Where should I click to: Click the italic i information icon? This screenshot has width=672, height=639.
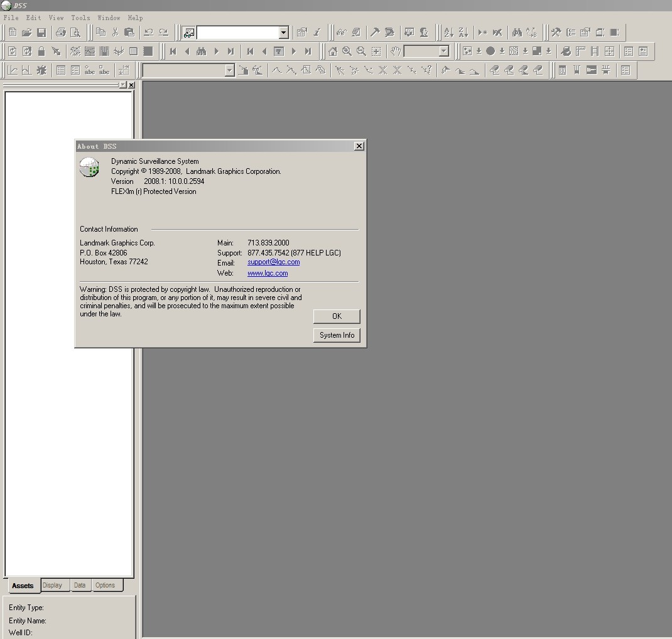coord(317,33)
